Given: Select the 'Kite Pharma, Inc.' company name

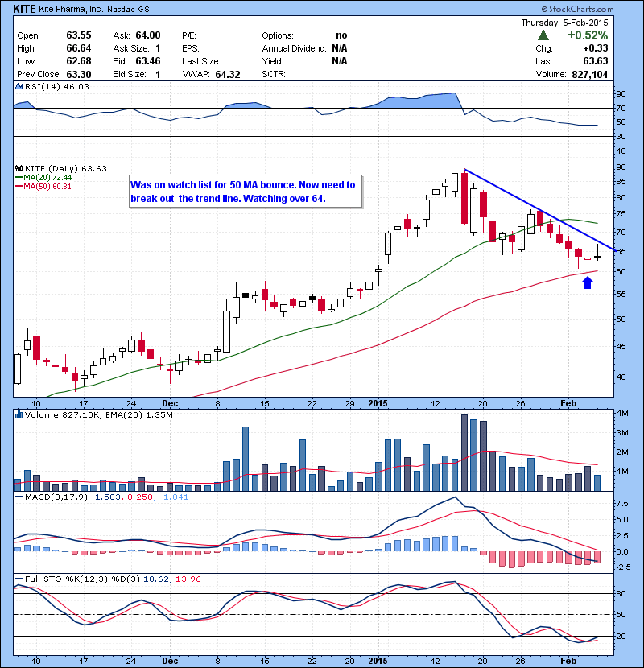Looking at the screenshot, I should (x=71, y=9).
